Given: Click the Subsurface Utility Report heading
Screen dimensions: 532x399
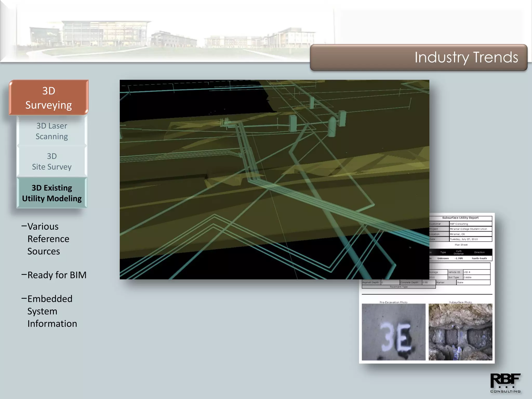Looking at the screenshot, I should tap(460, 218).
